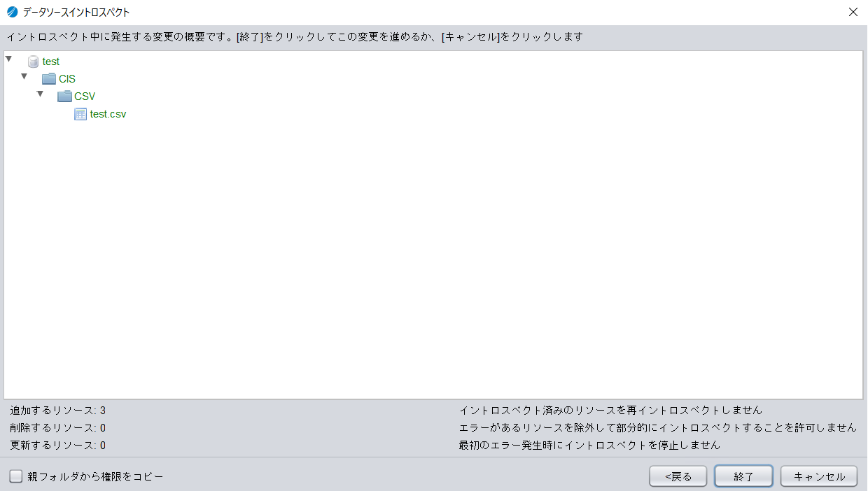Click 削除するリソース: 0 text
Viewport: 868px width, 491px height.
(x=58, y=428)
